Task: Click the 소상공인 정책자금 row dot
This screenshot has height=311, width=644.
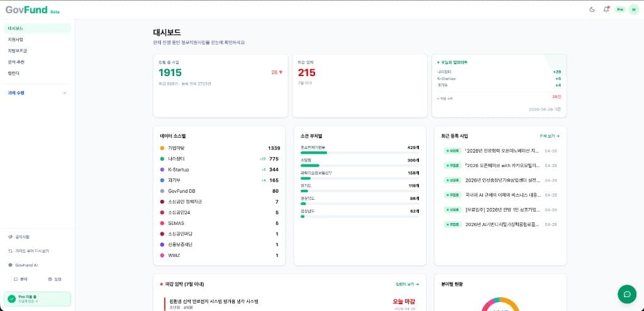Action: click(x=162, y=202)
